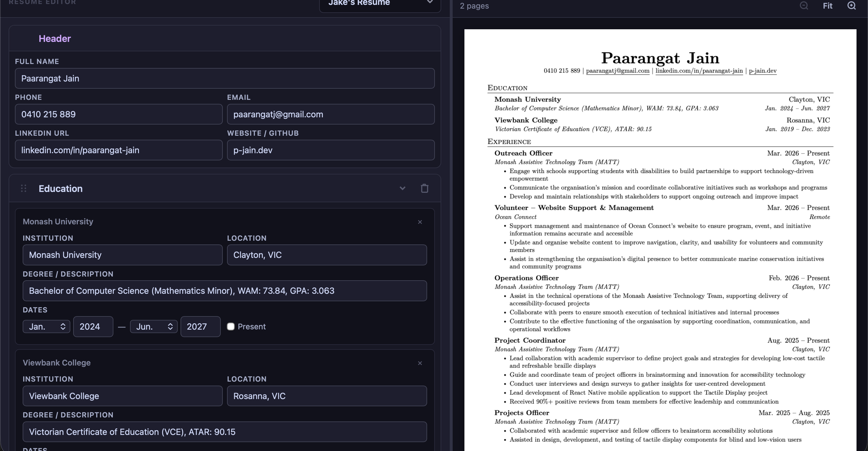Delete the Education section via trash icon
868x451 pixels.
[x=425, y=188]
